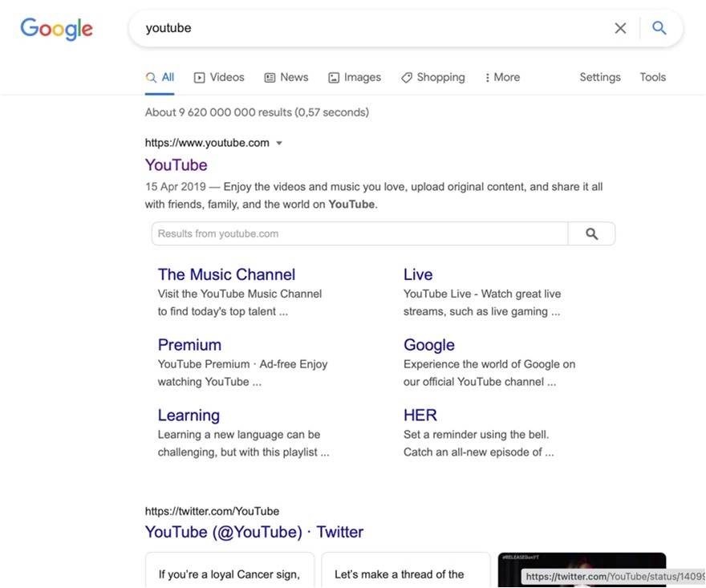Open the Live sitelink
706x588 pixels.
[418, 274]
